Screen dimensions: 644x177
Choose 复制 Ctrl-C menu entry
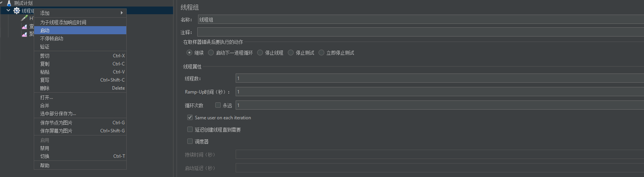80,64
